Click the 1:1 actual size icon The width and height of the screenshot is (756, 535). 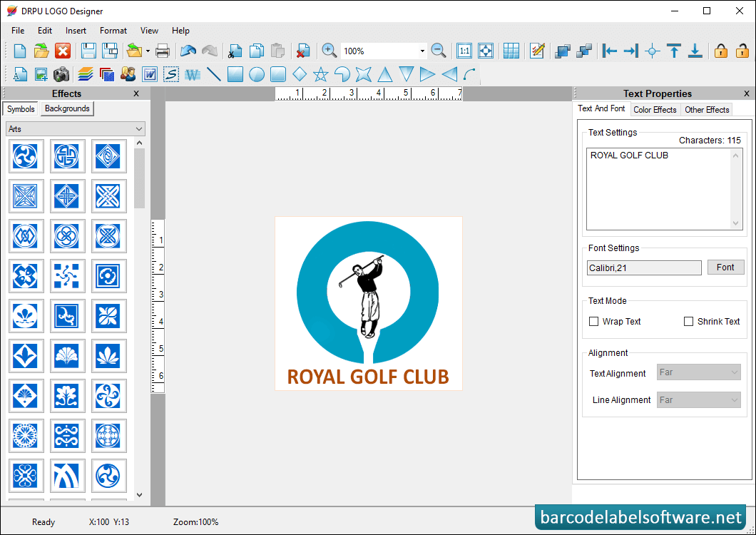coord(464,51)
